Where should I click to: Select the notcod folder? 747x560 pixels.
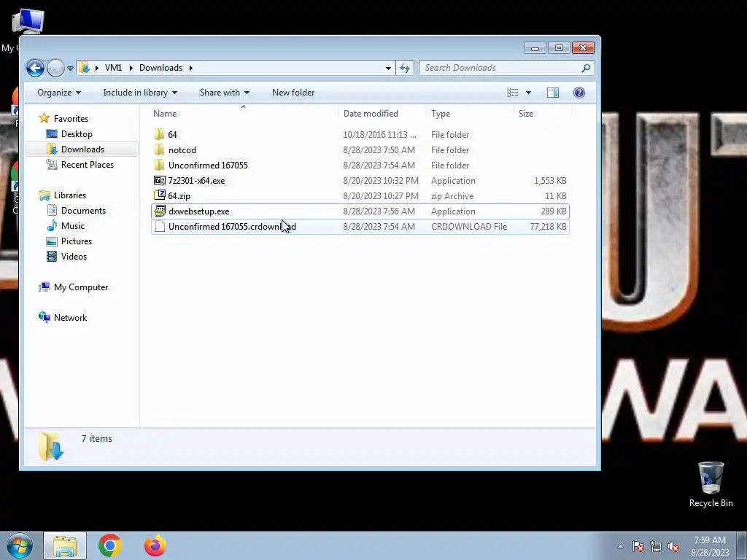click(182, 150)
